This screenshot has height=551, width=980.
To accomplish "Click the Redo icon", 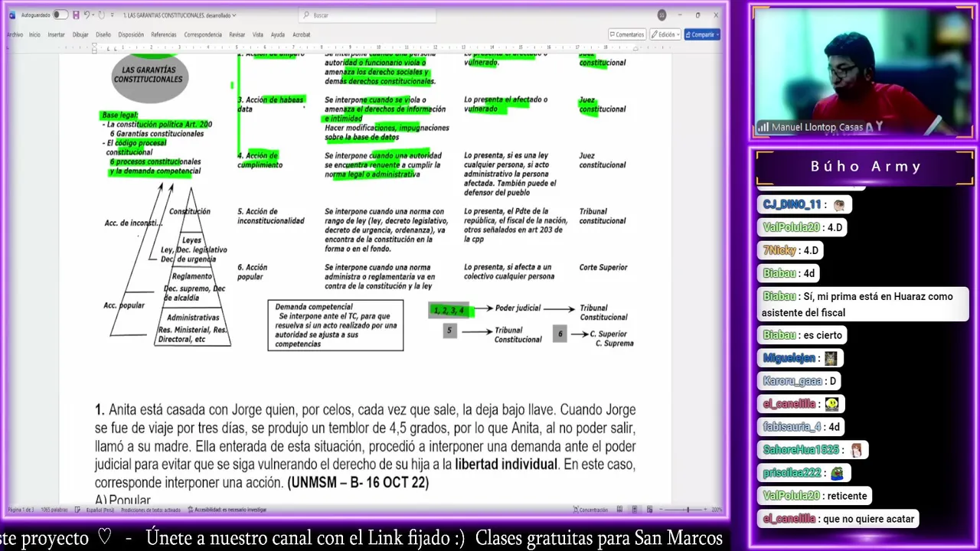I will click(x=103, y=15).
